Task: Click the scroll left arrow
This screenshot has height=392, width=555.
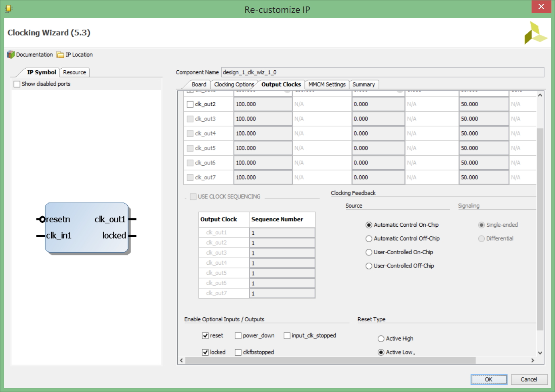Action: [181, 360]
